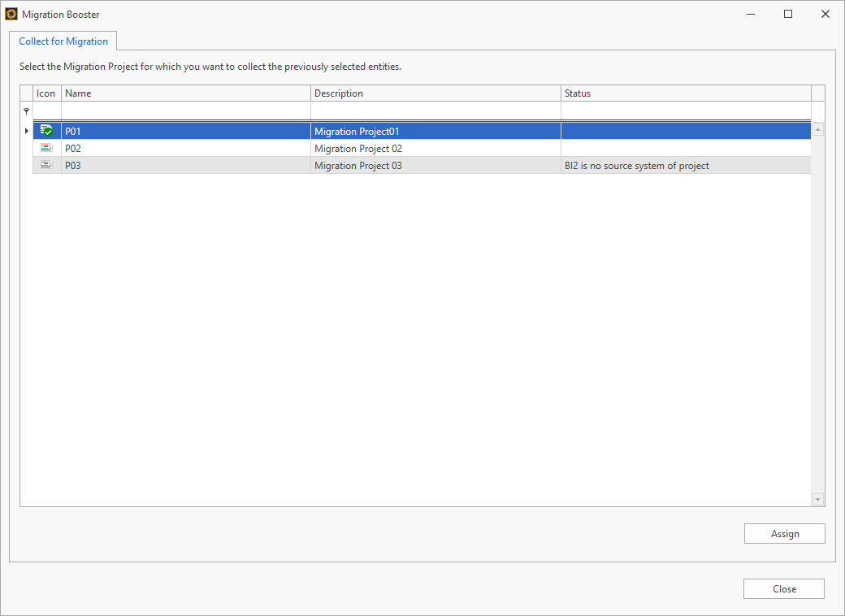Click the document icon beside P02
The image size is (845, 616).
point(46,148)
